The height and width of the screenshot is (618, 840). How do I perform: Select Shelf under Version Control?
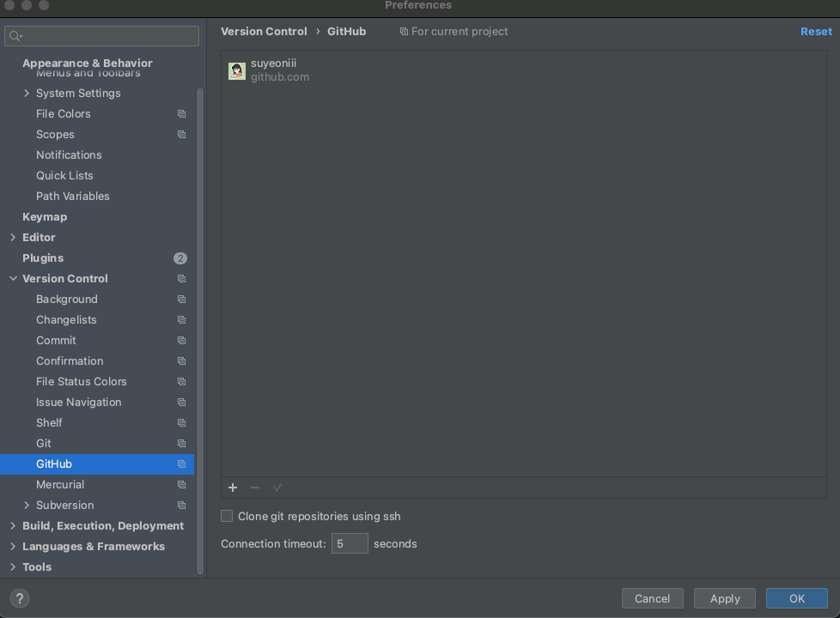coord(49,423)
